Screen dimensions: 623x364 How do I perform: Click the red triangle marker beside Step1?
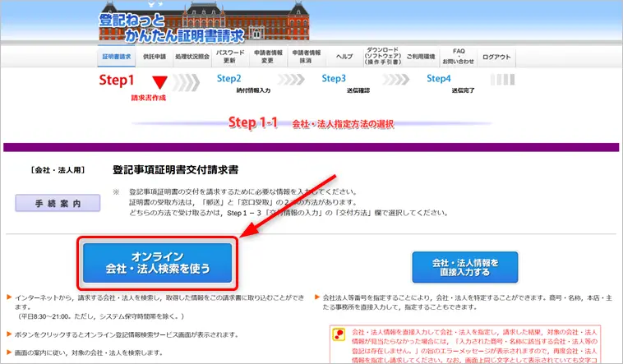[x=159, y=82]
